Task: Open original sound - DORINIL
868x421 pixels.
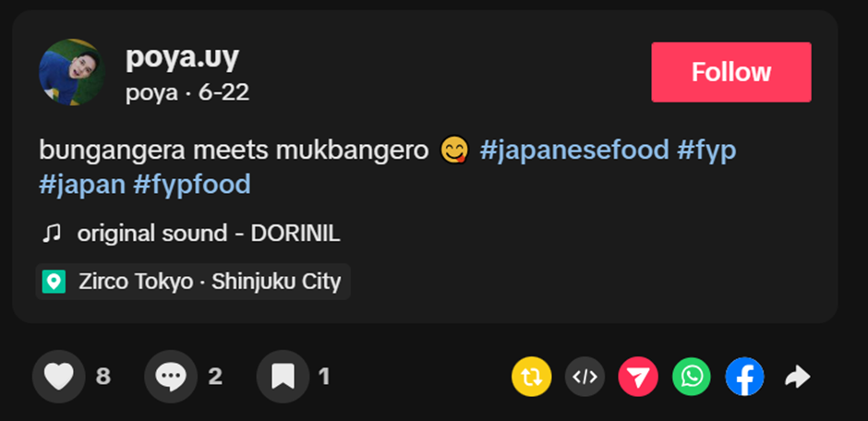Action: tap(209, 234)
